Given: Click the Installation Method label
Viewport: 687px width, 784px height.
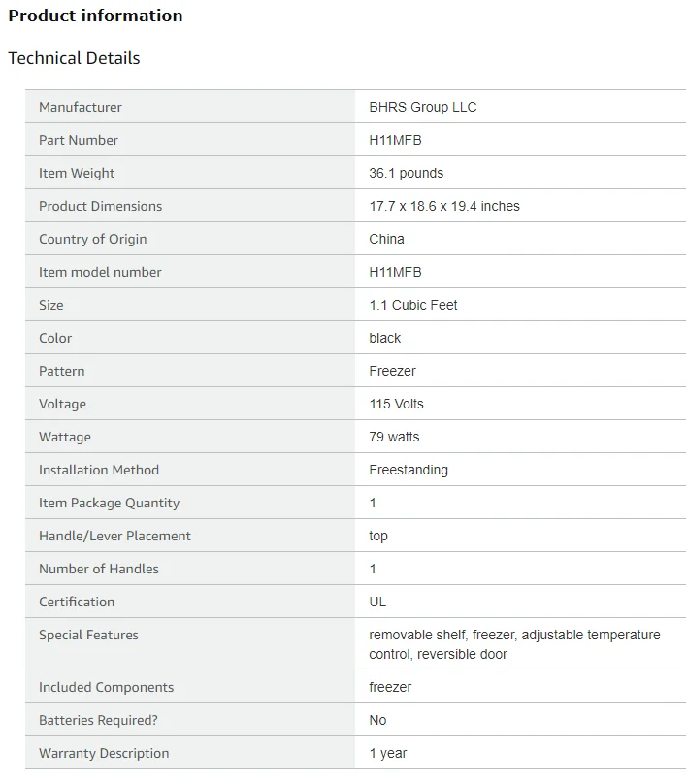Looking at the screenshot, I should pyautogui.click(x=99, y=470).
